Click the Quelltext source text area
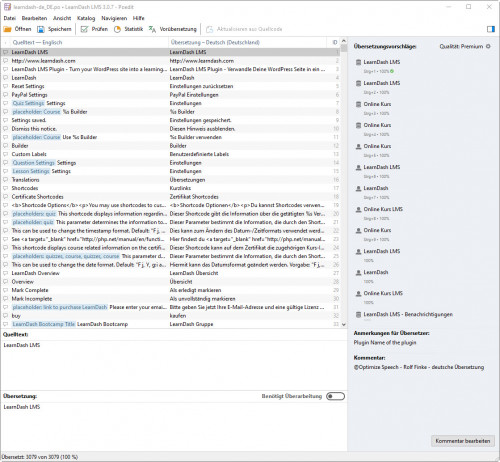Image resolution: width=500 pixels, height=462 pixels. click(173, 365)
